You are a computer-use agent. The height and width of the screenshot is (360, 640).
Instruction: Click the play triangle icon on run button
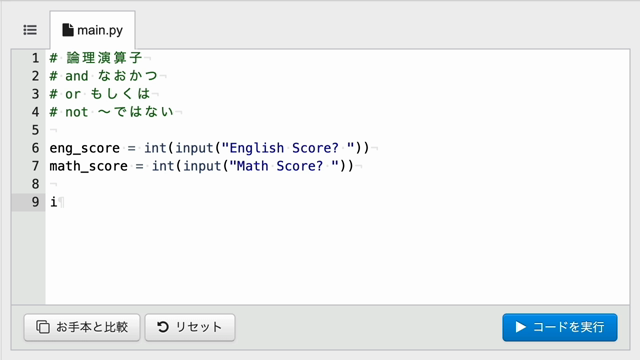520,327
